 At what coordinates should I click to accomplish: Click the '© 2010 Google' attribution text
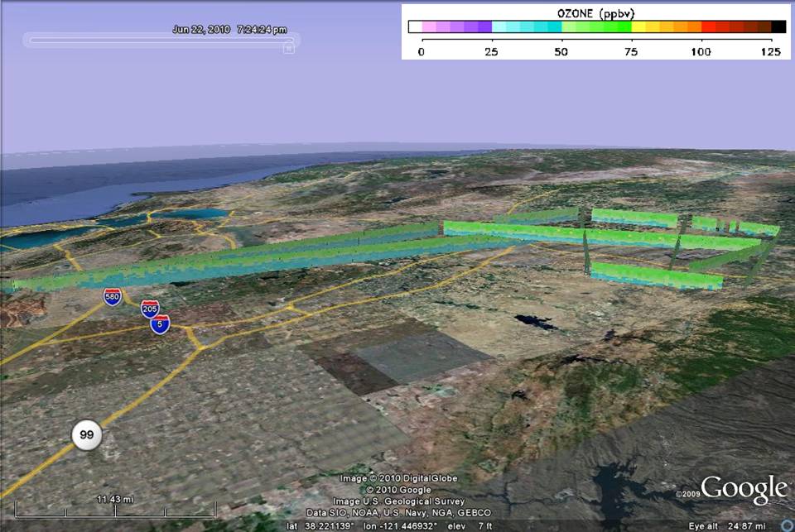[x=398, y=490]
